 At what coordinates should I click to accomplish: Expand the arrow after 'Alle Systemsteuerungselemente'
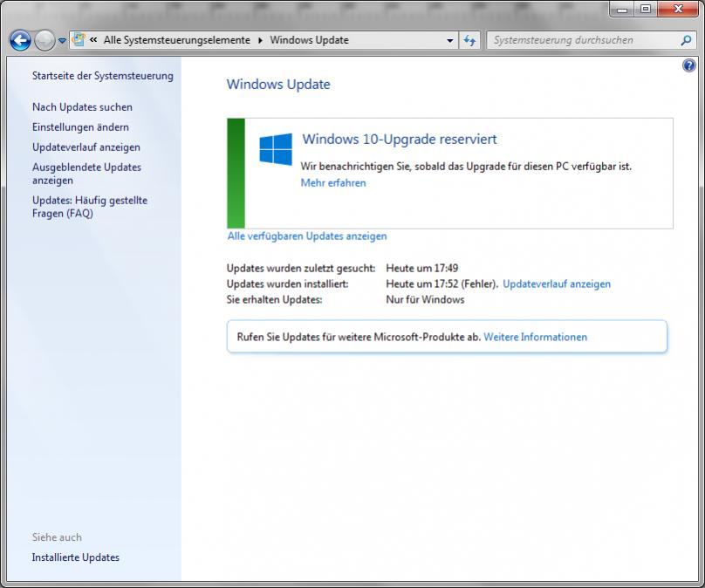pos(260,40)
